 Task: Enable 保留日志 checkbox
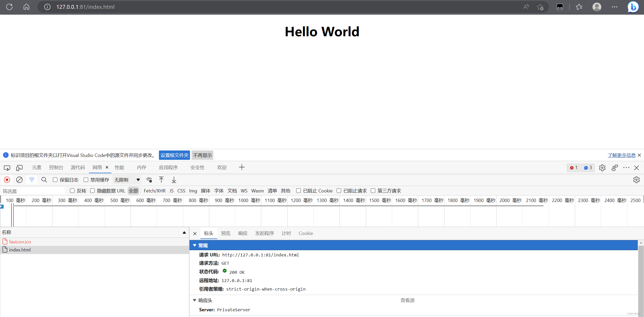click(55, 180)
